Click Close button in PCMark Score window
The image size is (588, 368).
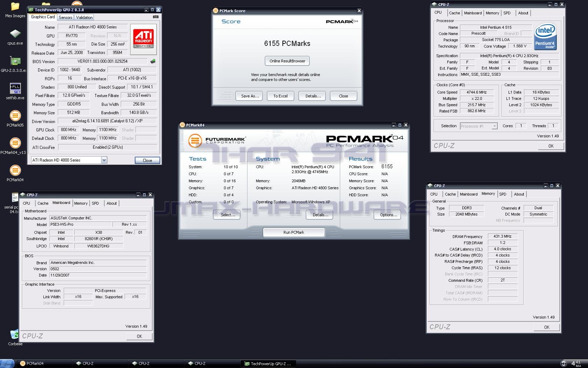pyautogui.click(x=343, y=96)
